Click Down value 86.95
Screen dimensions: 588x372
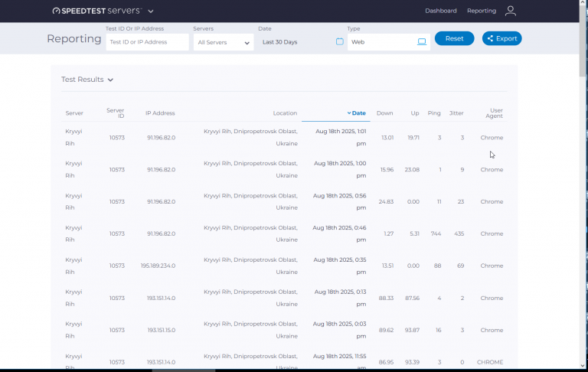point(386,362)
